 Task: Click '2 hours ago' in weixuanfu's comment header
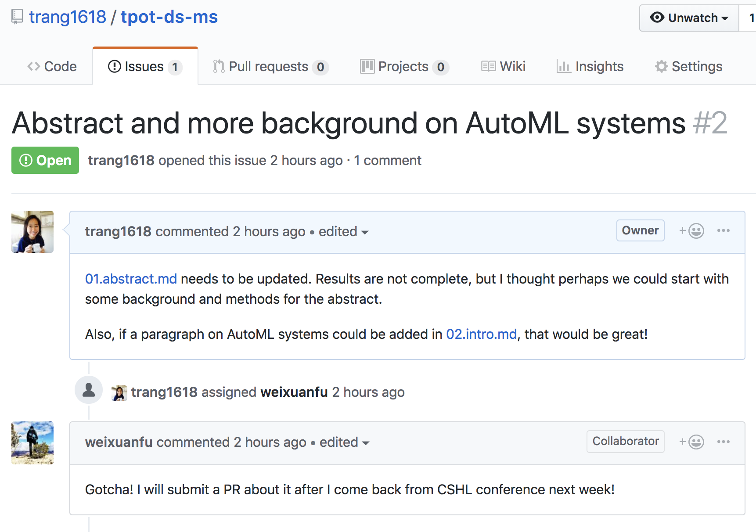coord(270,442)
